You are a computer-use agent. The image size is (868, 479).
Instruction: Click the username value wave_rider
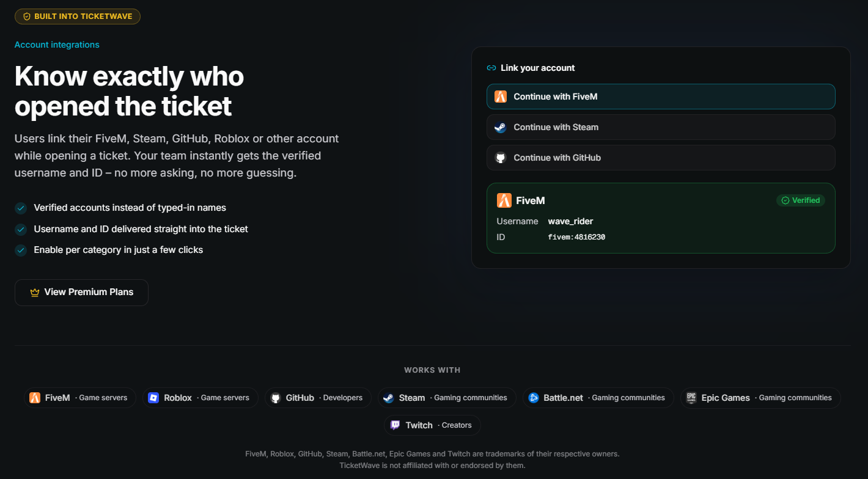coord(571,221)
